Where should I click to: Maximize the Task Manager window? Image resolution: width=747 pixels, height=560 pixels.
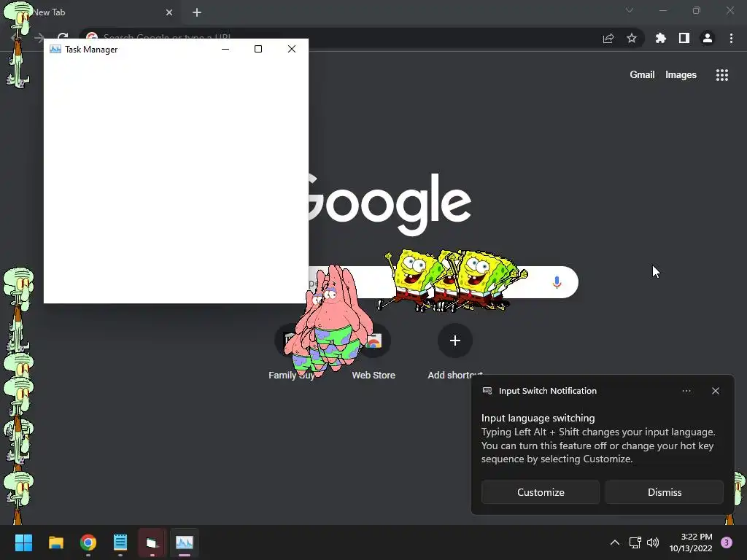tap(258, 49)
